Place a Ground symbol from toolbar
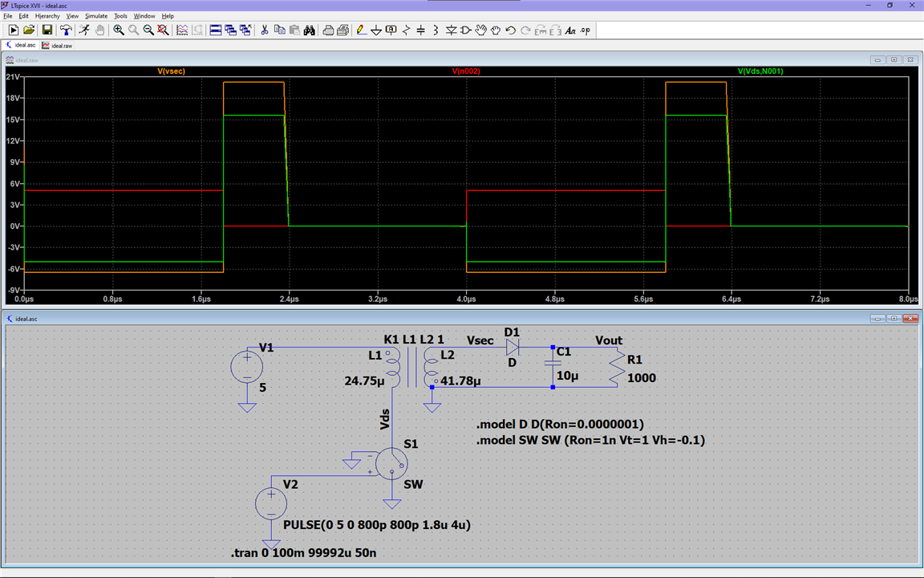Viewport: 924px width, 578px height. (x=375, y=31)
